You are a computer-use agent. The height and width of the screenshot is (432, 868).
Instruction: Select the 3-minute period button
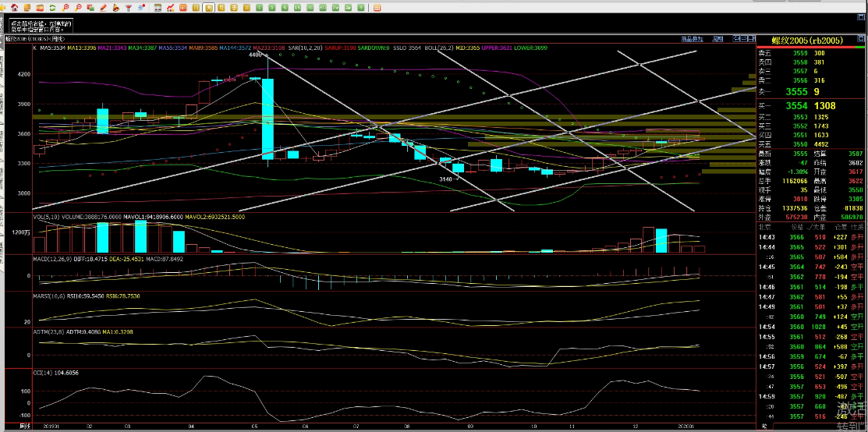point(272,8)
